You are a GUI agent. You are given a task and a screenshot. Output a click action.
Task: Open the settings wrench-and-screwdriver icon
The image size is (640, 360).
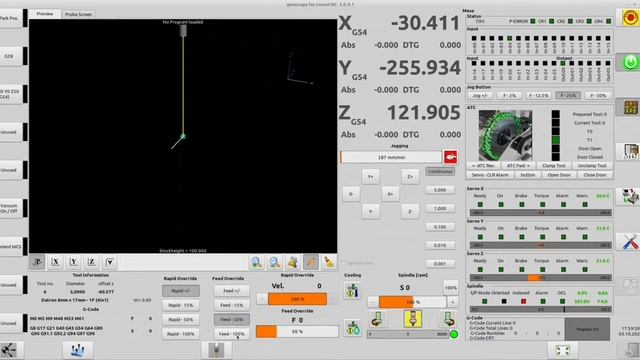click(x=630, y=242)
